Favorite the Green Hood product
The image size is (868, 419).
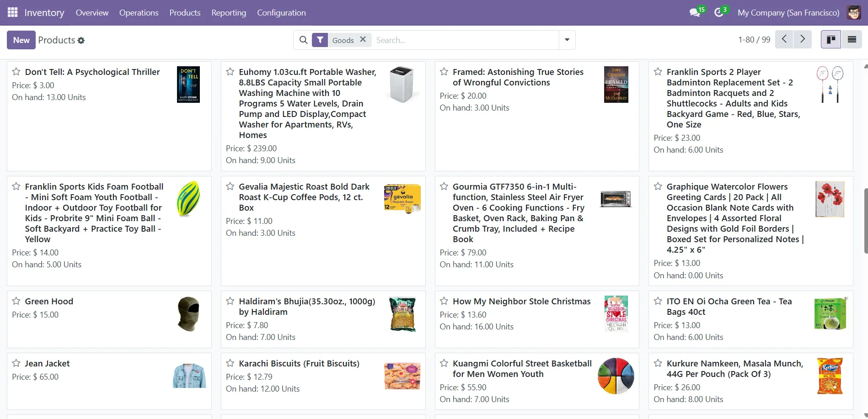16,301
